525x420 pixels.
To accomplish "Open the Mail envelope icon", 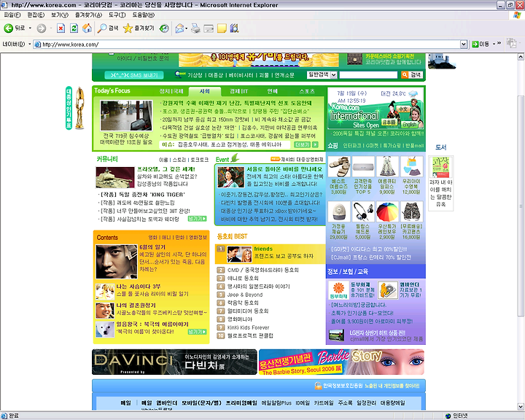I will pyautogui.click(x=179, y=28).
